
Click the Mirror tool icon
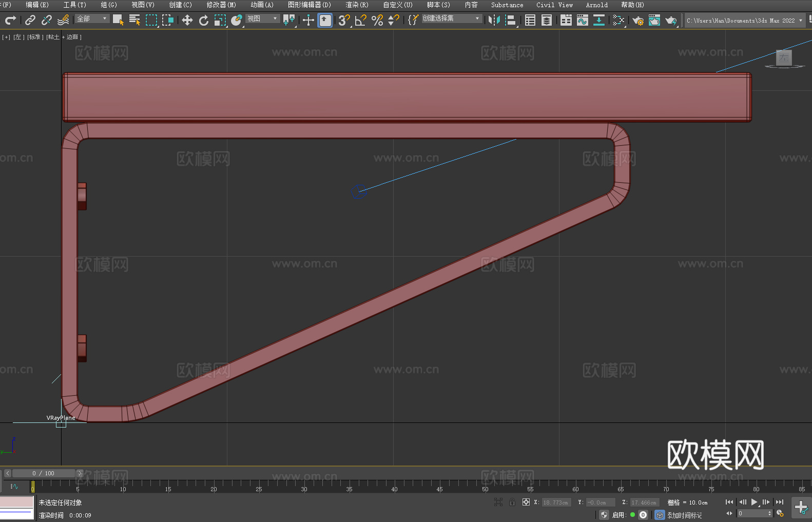(x=494, y=20)
